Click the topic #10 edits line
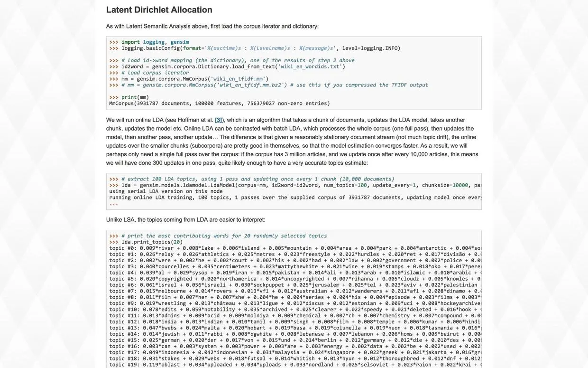588x368 pixels. pyautogui.click(x=295, y=310)
